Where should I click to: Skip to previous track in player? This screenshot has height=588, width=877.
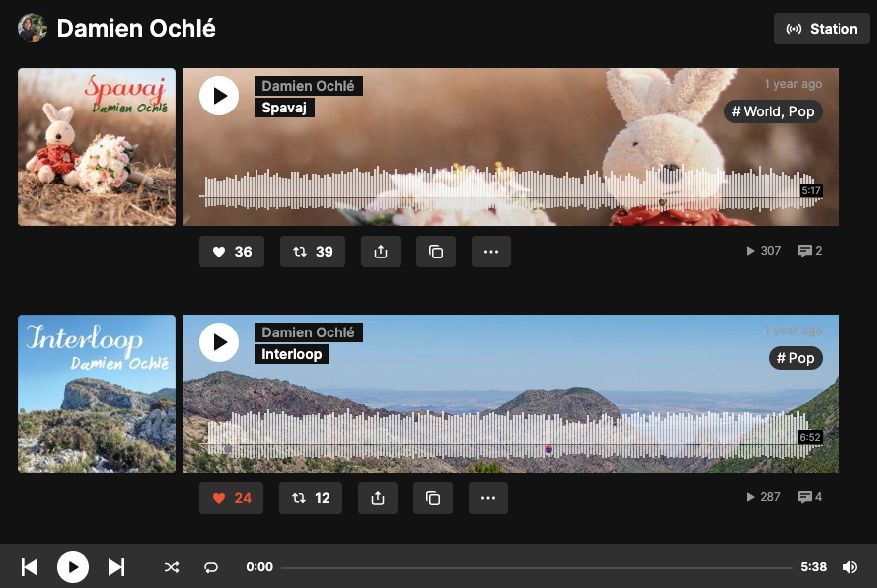click(30, 566)
